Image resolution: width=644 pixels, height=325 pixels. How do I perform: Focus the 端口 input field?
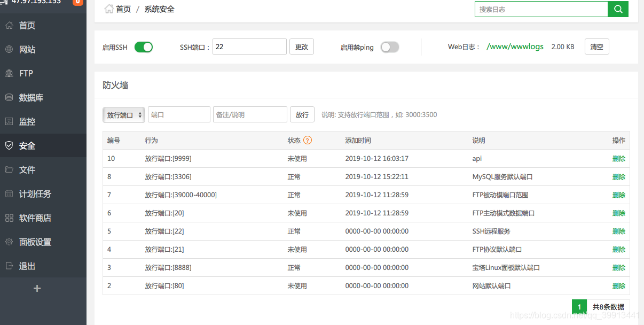coord(179,114)
